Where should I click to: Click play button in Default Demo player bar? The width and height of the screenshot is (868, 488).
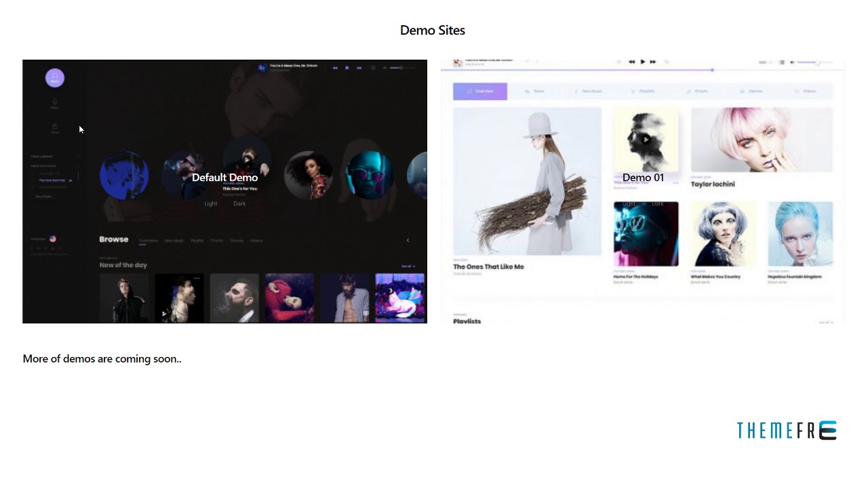347,68
